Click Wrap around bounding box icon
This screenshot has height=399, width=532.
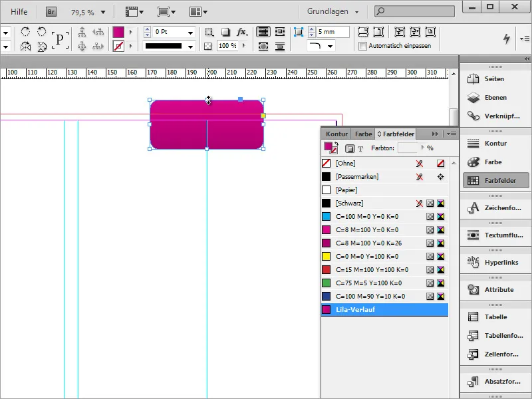(x=280, y=32)
